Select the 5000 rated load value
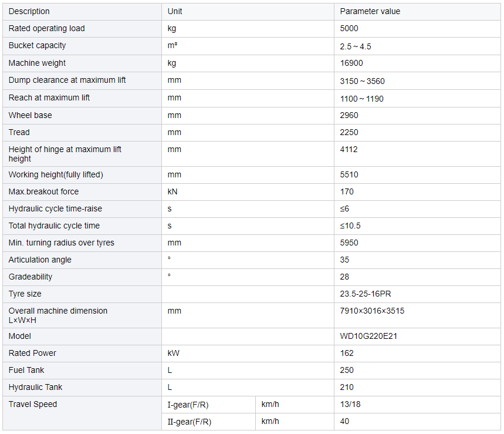The width and height of the screenshot is (504, 434). (x=349, y=28)
